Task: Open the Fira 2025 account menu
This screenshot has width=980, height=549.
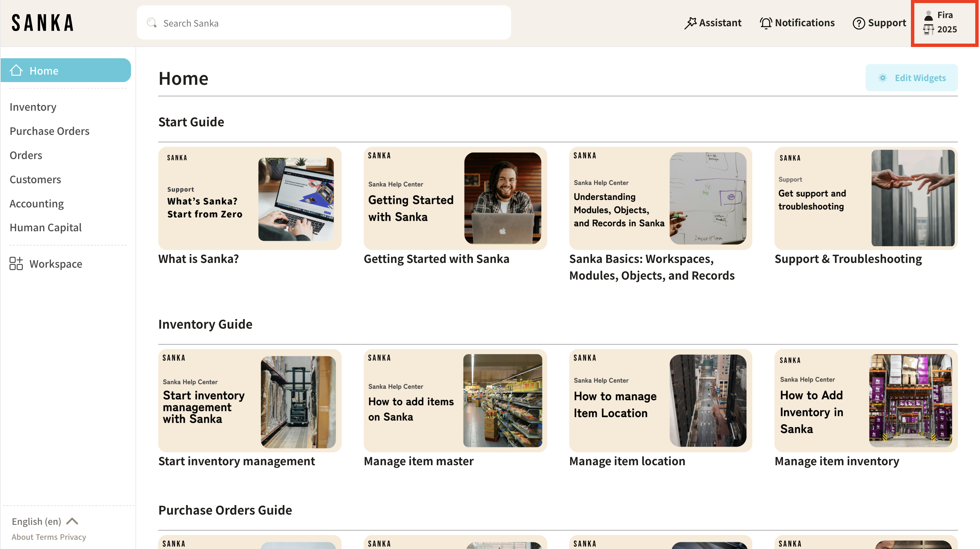Action: (944, 23)
